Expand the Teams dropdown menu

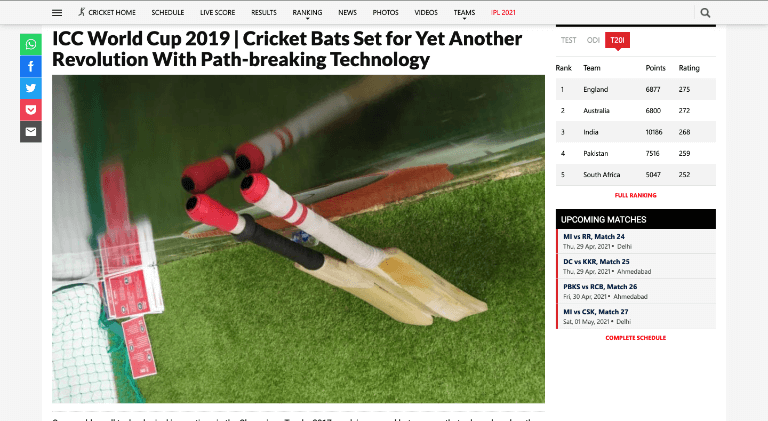click(464, 13)
